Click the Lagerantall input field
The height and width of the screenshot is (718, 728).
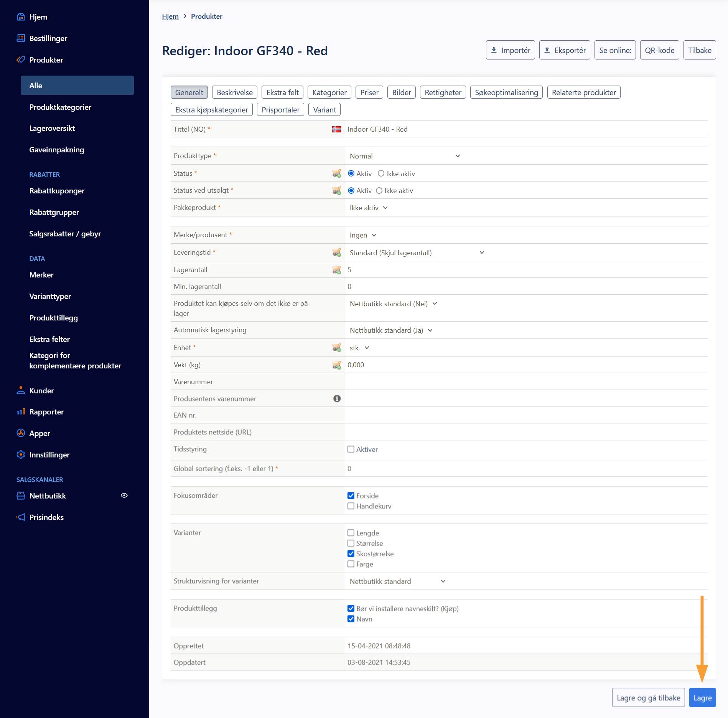tap(525, 270)
